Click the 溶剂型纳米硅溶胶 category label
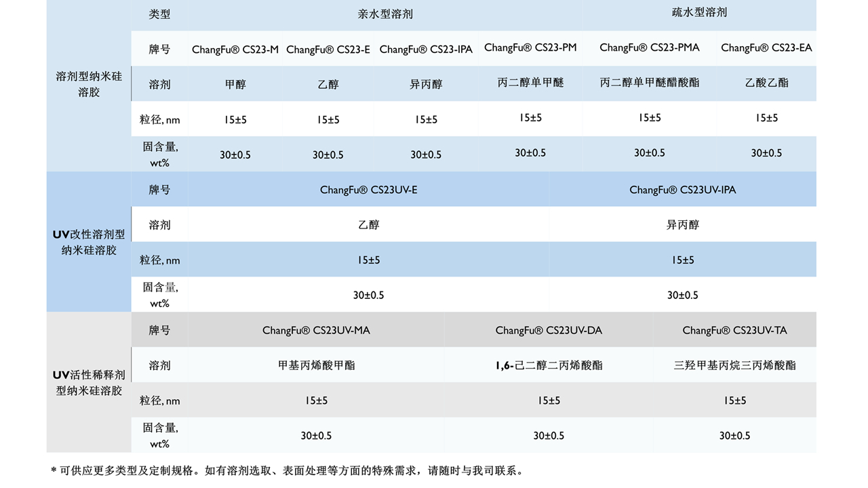868x488 pixels. 89,84
